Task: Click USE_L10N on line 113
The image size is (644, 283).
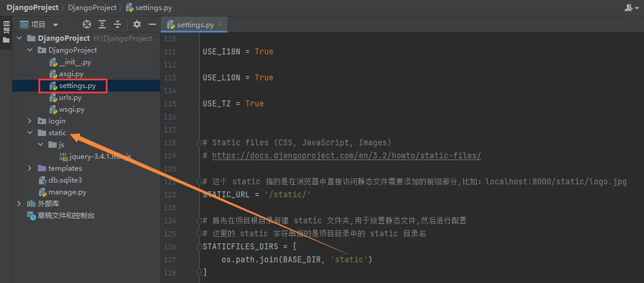Action: 222,77
